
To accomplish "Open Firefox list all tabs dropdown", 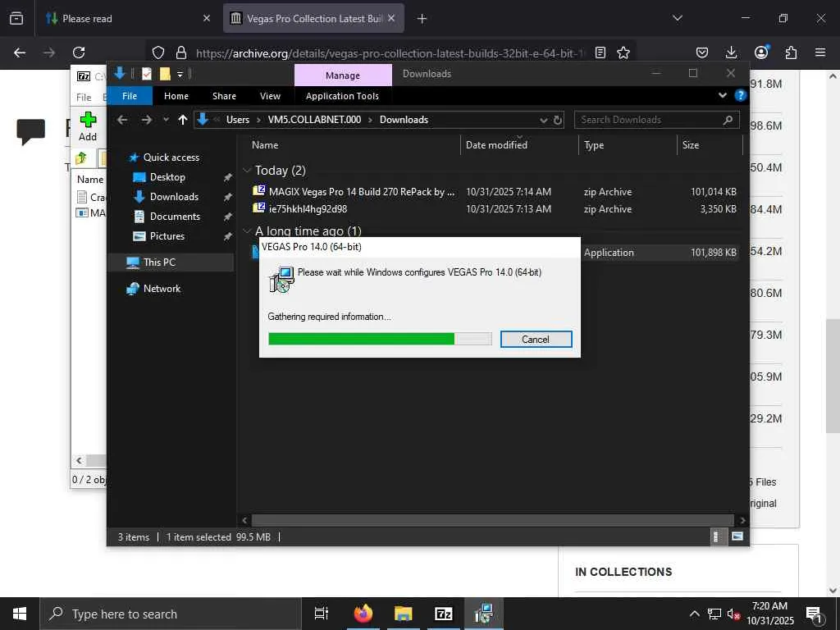I will pos(678,18).
